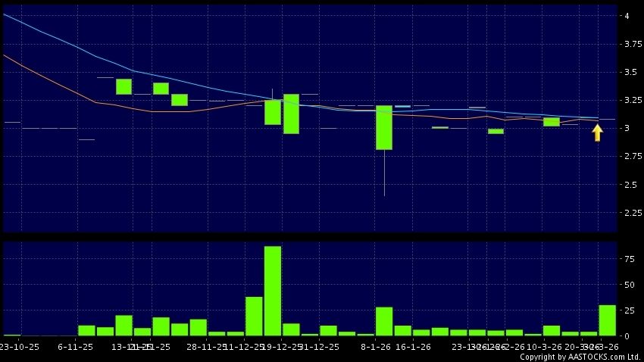The image size is (644, 362).
Task: Click the 23-10-25 date label
Action: pos(15,346)
